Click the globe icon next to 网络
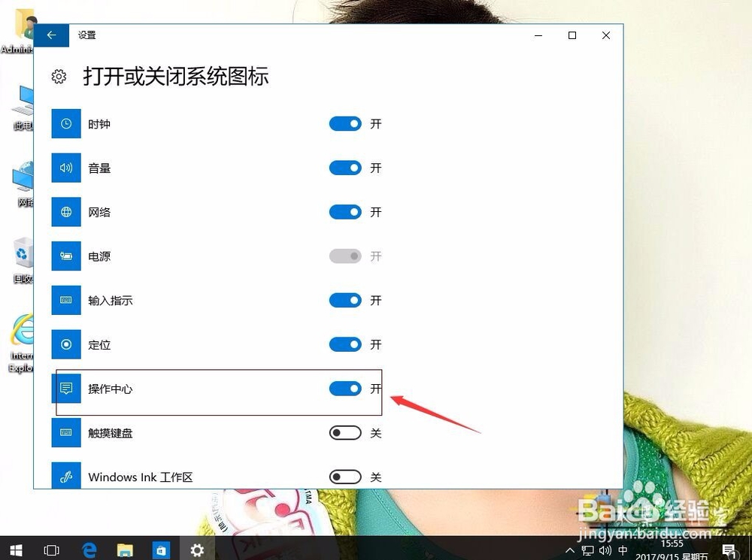 [65, 212]
